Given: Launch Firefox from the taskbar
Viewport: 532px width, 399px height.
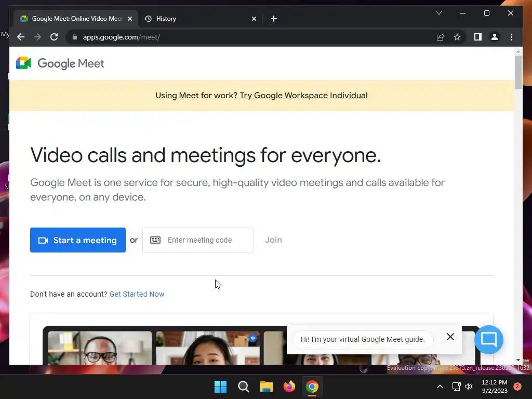Looking at the screenshot, I should tap(289, 387).
